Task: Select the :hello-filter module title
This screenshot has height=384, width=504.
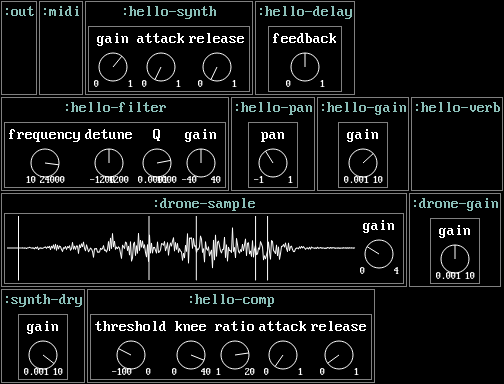Action: pyautogui.click(x=115, y=108)
